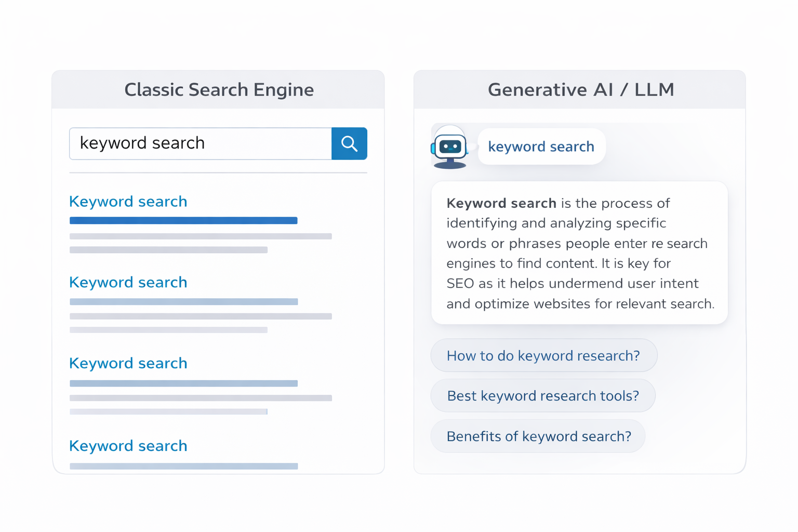Image resolution: width=798 pixels, height=532 pixels.
Task: Click the blue URL bar under third result
Action: tap(183, 383)
